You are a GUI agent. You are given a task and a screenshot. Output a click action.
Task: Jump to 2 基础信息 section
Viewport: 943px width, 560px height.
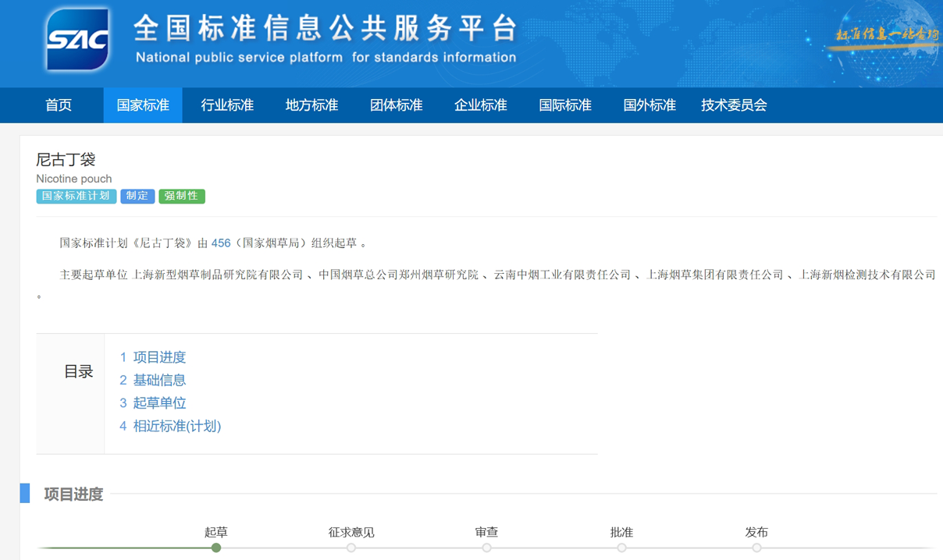pyautogui.click(x=152, y=380)
